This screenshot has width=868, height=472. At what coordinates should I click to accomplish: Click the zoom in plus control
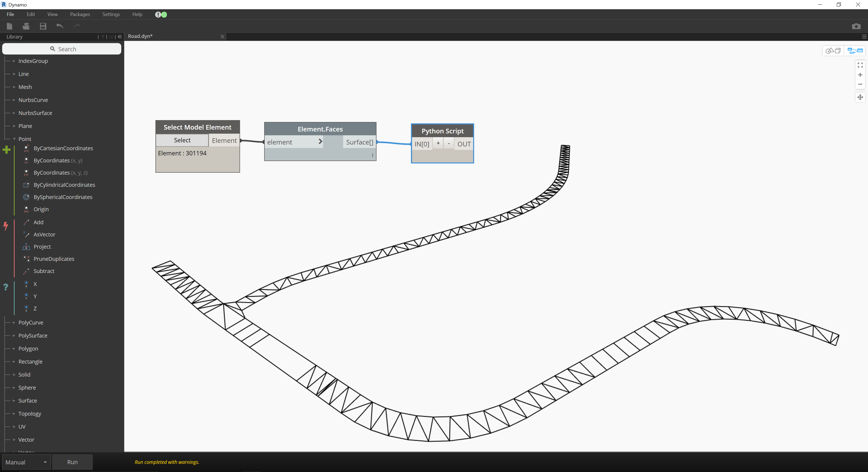pos(860,75)
